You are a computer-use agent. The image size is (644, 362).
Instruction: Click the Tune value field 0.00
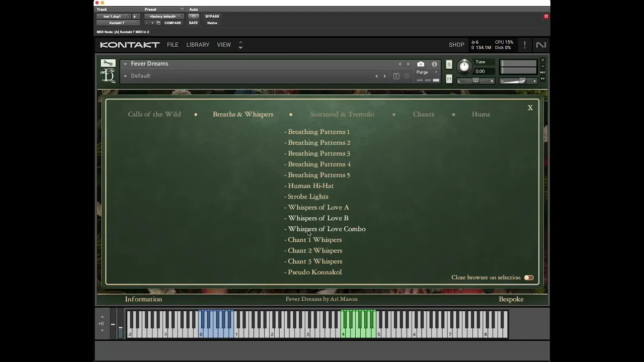click(484, 71)
